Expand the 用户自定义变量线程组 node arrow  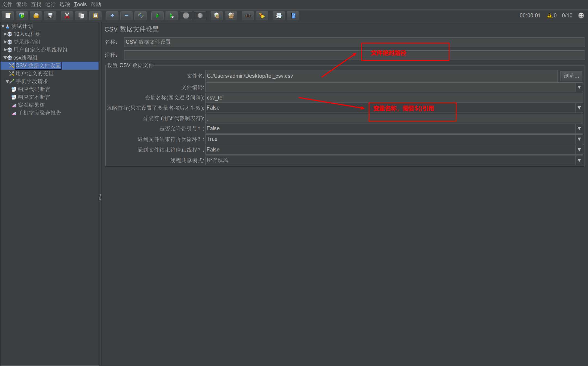point(5,50)
